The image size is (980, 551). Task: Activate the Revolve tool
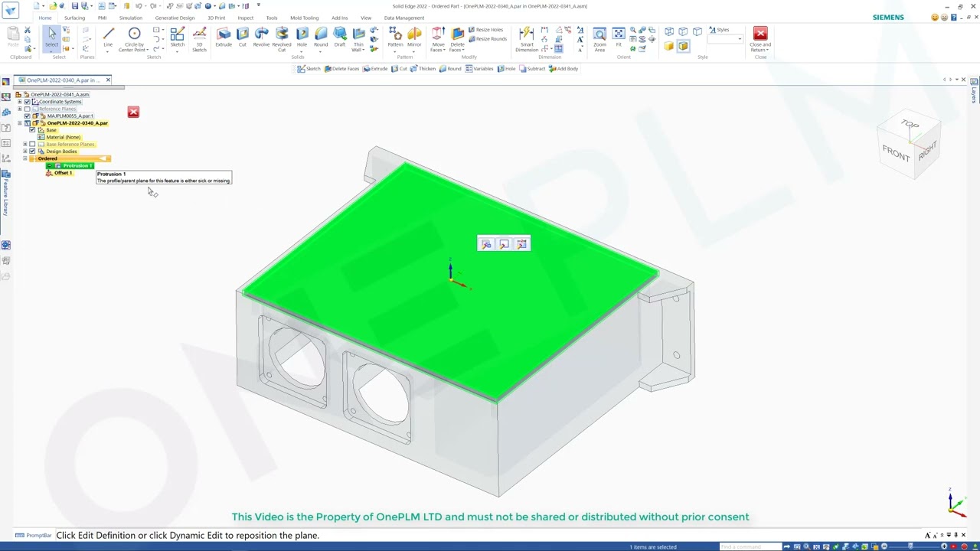(261, 37)
